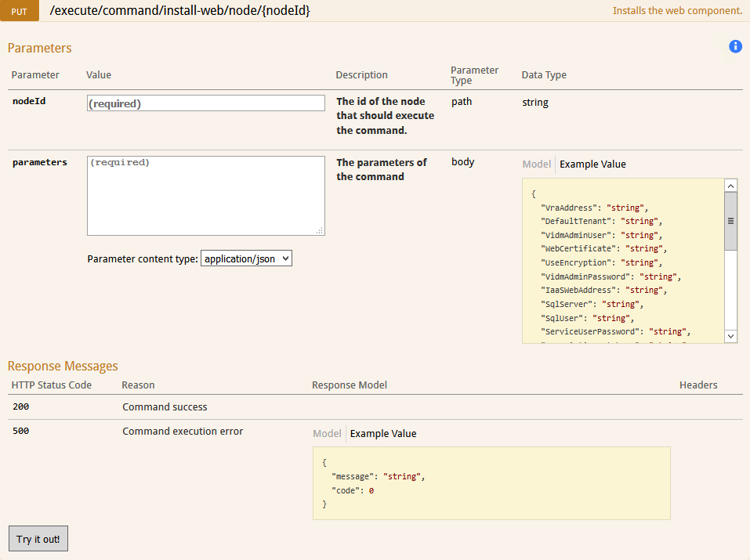
Task: Click the Parameters section heading
Action: coord(40,48)
